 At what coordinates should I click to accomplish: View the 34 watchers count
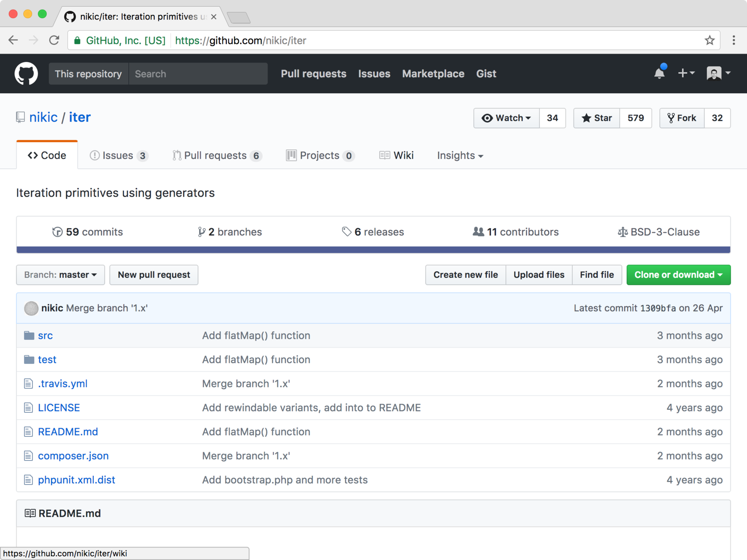pos(552,118)
